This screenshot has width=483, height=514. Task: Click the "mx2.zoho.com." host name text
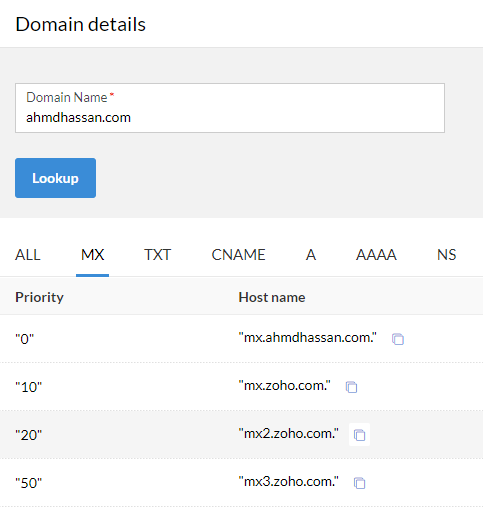[x=288, y=433]
